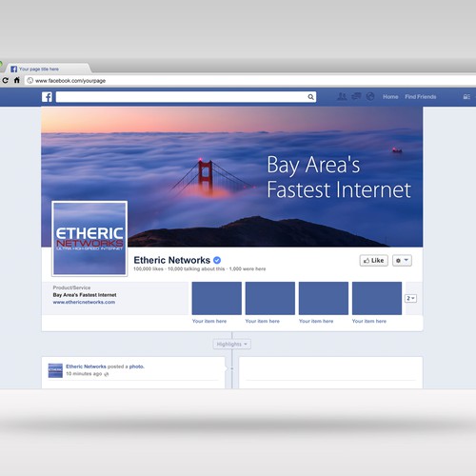The image size is (476, 476).
Task: Open the Highlights dropdown
Action: point(232,345)
